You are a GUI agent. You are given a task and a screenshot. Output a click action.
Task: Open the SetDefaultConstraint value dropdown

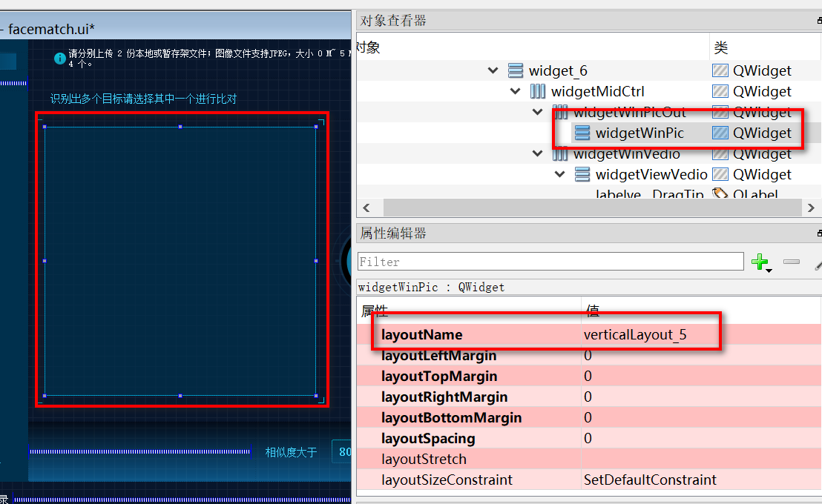coord(701,480)
